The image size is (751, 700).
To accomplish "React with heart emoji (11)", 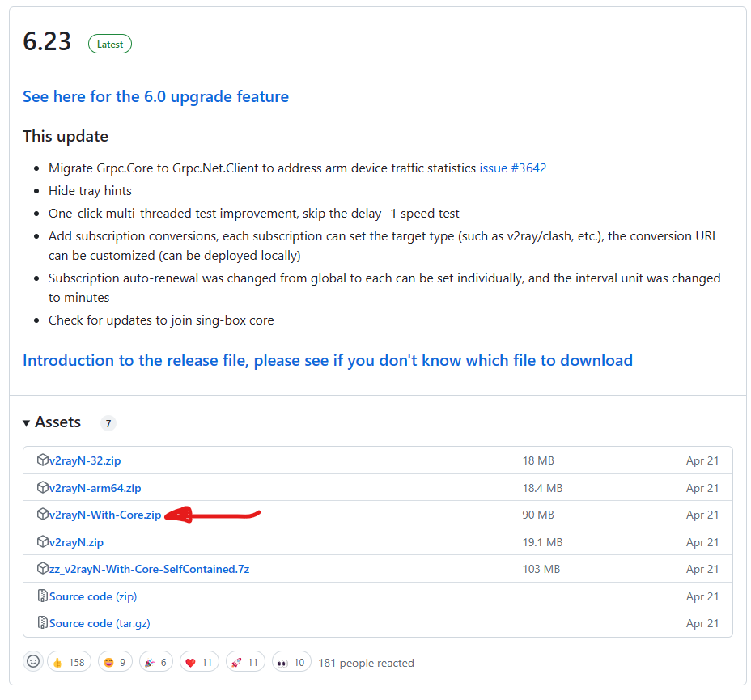I will tap(199, 662).
